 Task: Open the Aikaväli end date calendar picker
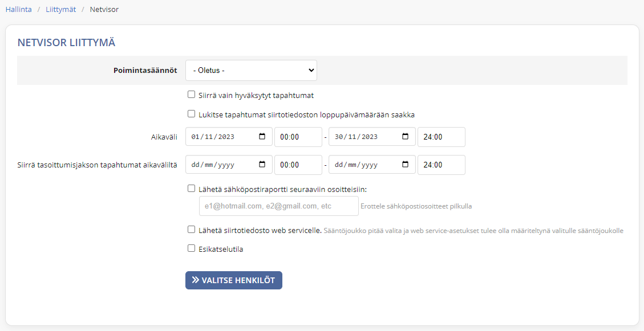[406, 137]
